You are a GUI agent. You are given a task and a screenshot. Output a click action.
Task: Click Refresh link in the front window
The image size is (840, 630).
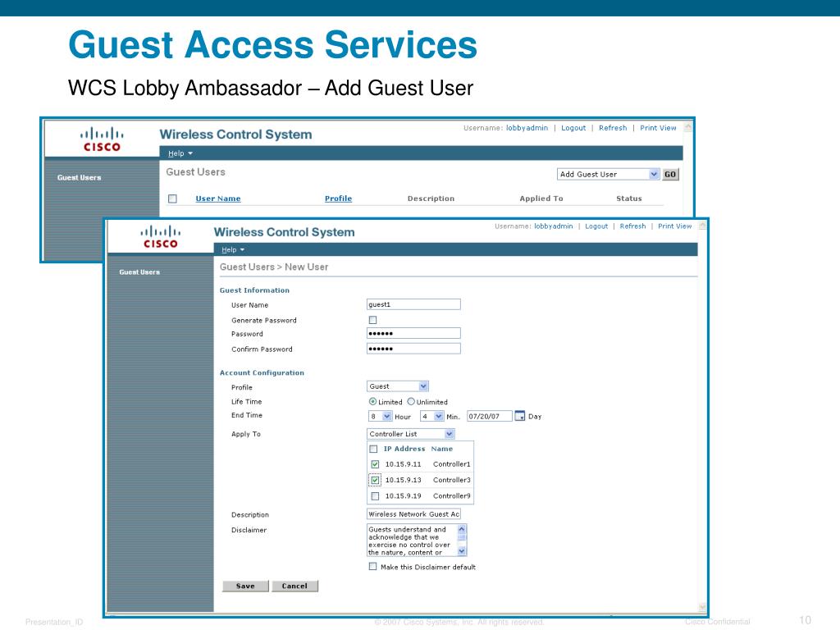pyautogui.click(x=632, y=226)
